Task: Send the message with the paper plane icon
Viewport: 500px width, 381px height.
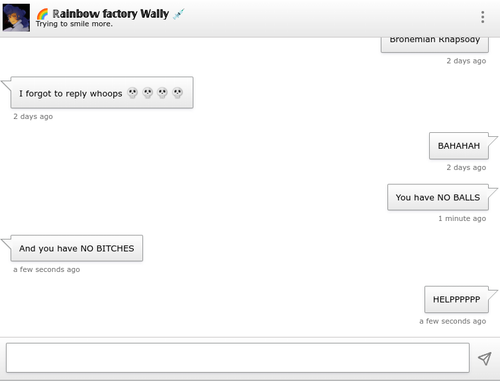Action: point(485,358)
